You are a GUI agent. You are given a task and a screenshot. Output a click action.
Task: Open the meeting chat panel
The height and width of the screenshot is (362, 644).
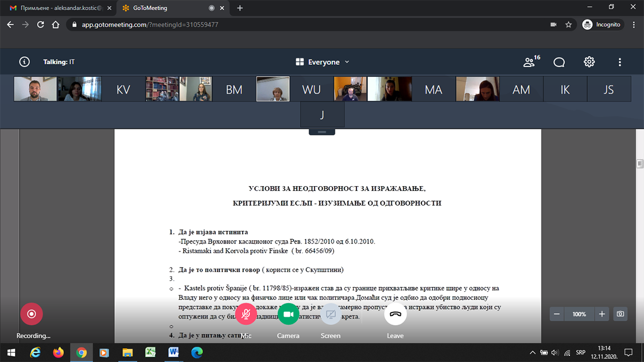tap(559, 62)
